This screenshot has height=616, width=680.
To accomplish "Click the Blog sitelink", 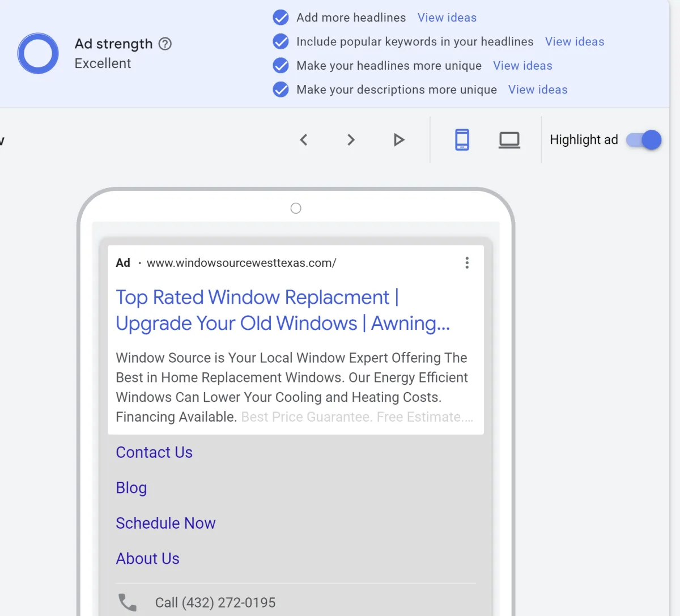I will (x=131, y=488).
